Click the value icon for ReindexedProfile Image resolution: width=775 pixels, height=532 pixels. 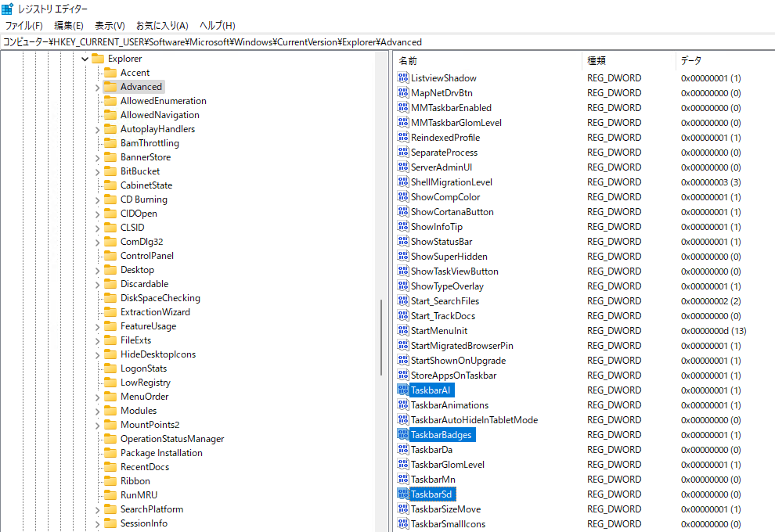(x=403, y=137)
